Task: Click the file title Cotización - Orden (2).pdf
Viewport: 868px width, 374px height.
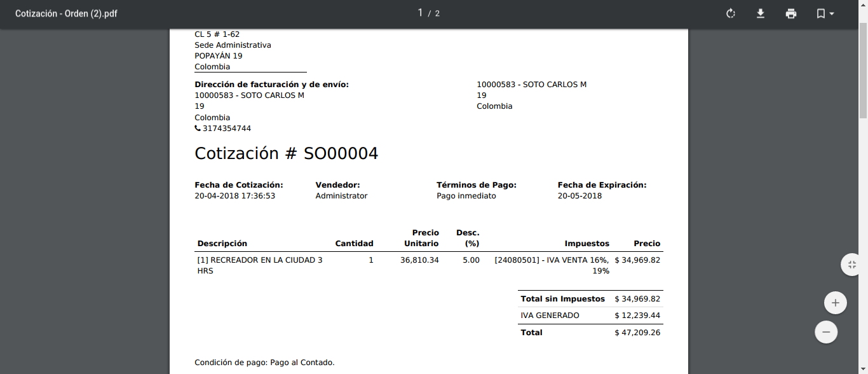Action: (x=67, y=13)
